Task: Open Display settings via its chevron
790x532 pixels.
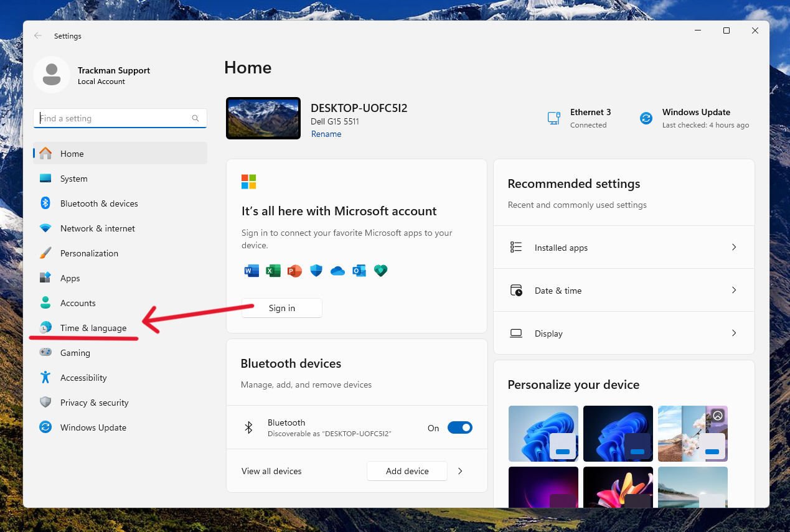Action: tap(734, 333)
